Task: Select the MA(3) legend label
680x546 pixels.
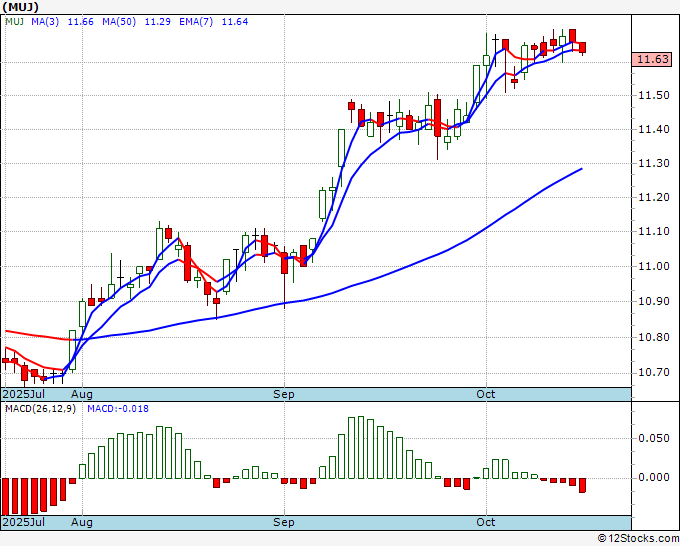Action: coord(45,21)
